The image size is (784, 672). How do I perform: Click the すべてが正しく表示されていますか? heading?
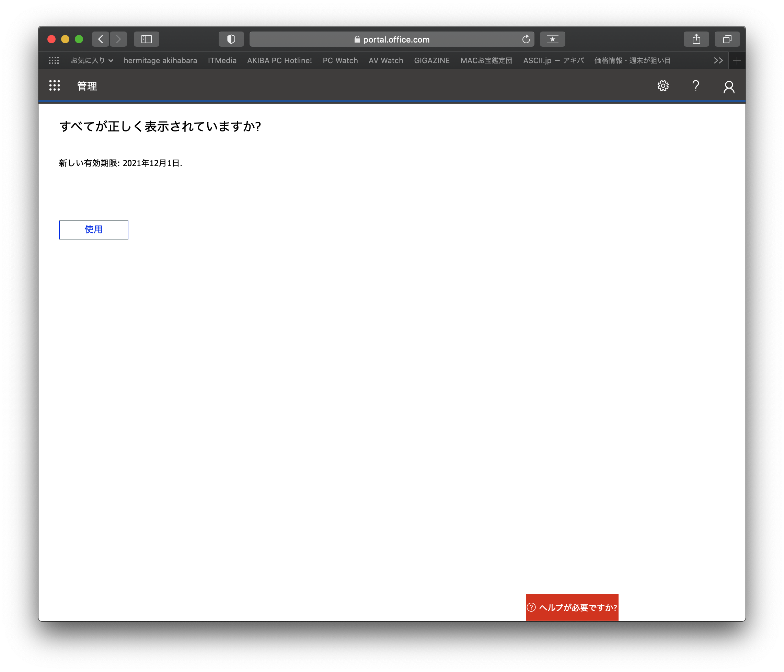point(160,126)
